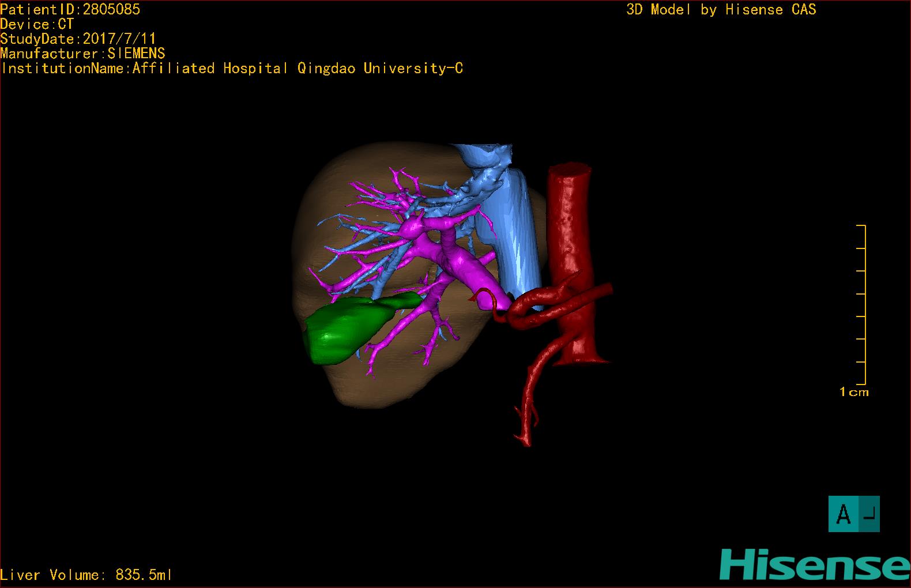Click the 1cm scale label
This screenshot has height=588, width=911.
tap(854, 392)
